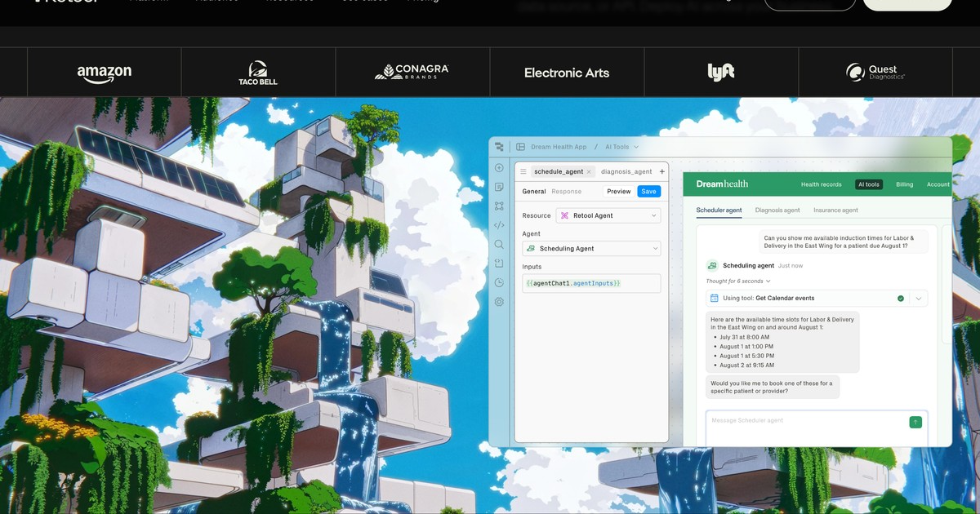
Task: Open the settings gear icon in the left rail
Action: [x=499, y=302]
